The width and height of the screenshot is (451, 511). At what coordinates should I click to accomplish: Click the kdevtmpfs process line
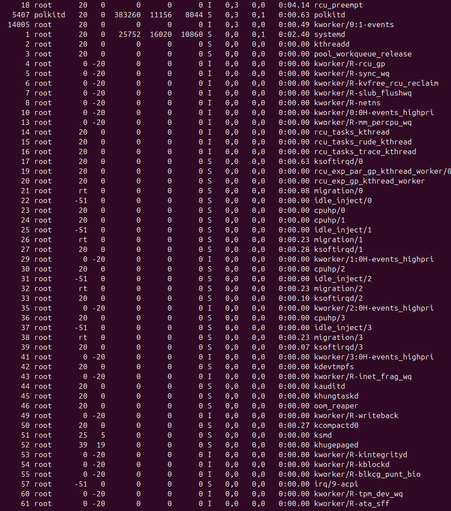(225, 367)
